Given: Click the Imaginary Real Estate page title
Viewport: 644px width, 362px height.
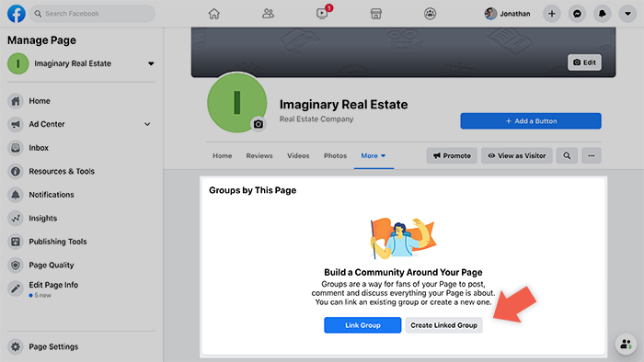Looking at the screenshot, I should 344,105.
